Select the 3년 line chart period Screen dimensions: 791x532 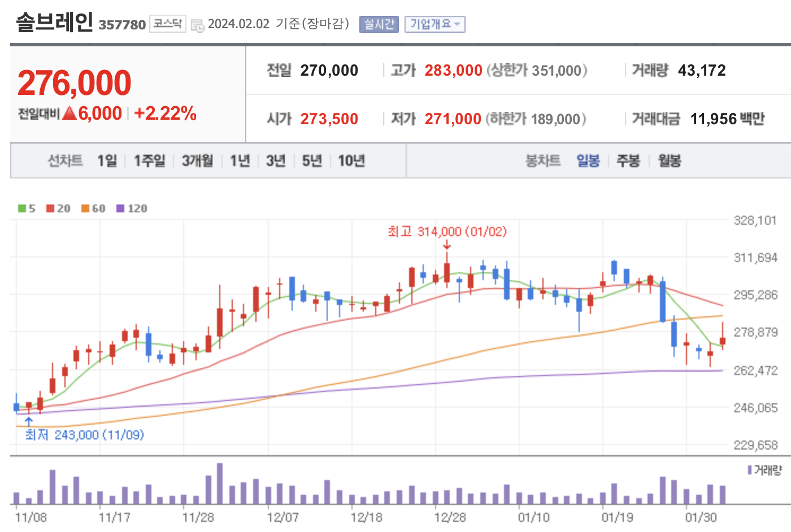point(276,161)
